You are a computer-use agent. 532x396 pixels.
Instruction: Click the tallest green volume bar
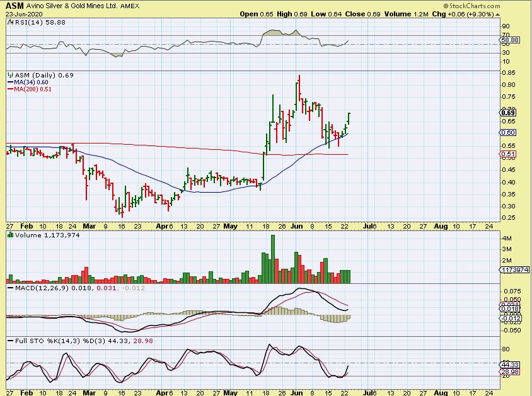273,258
